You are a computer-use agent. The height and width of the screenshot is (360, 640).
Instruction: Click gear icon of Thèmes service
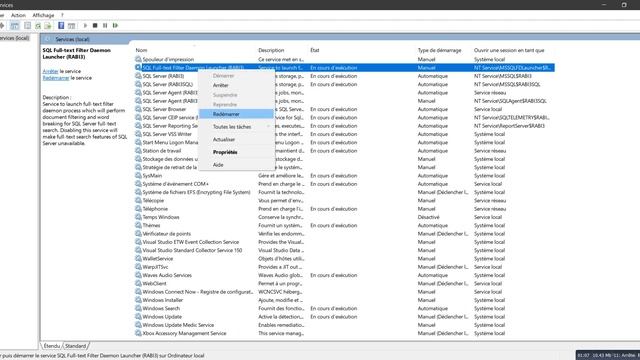coord(138,225)
